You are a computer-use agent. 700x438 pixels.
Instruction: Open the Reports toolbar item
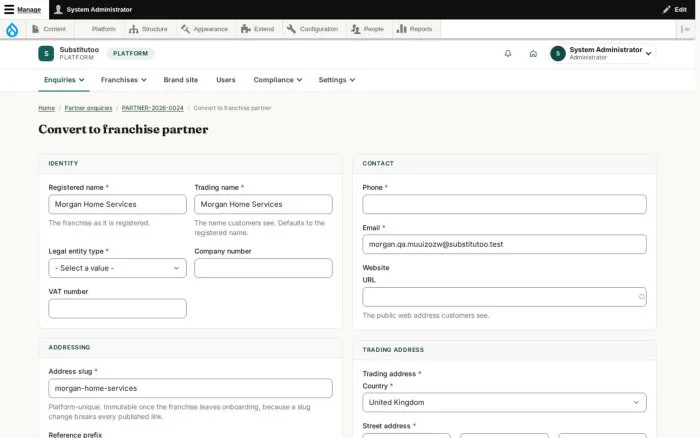[x=415, y=29]
